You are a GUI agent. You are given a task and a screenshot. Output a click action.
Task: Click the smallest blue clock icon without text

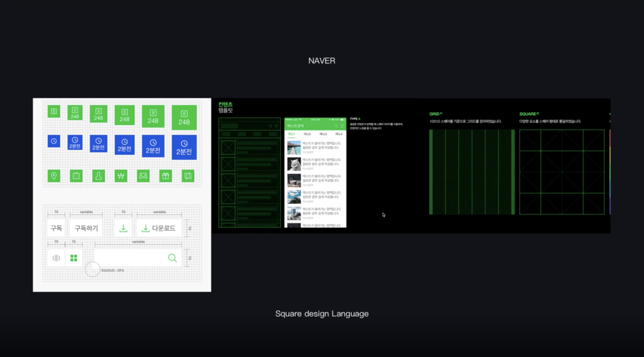pos(54,141)
